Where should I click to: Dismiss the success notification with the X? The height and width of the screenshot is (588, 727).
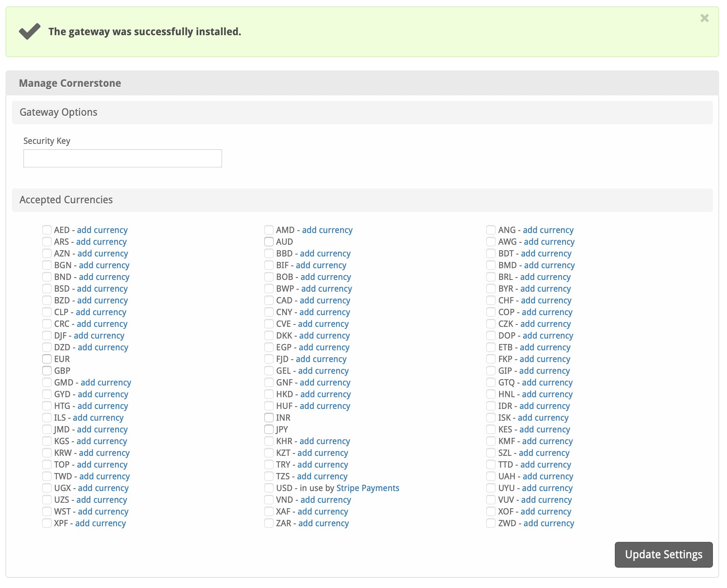704,18
